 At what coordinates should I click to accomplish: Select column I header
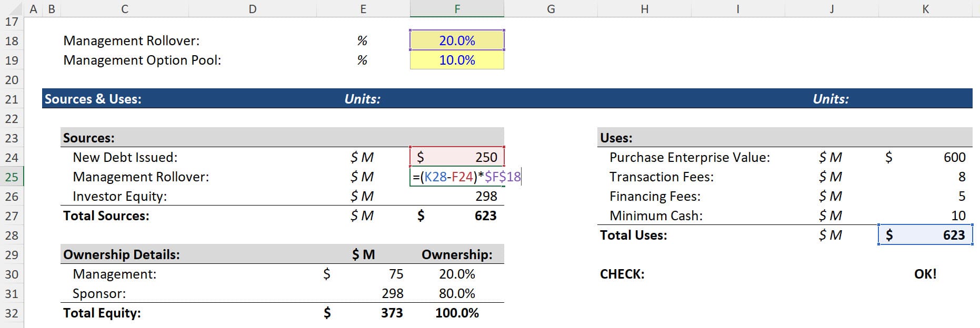click(x=738, y=8)
